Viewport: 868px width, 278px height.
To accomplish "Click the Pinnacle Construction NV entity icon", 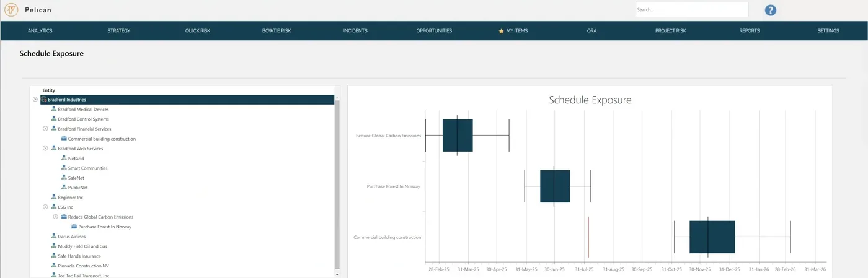I will tap(54, 266).
